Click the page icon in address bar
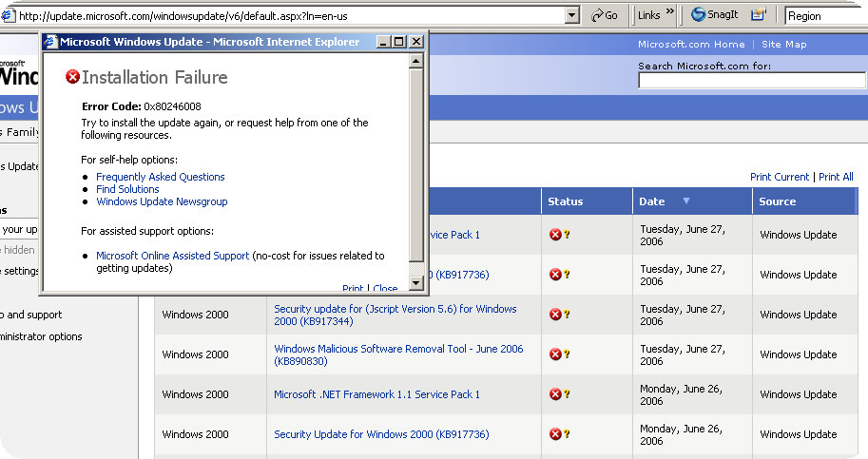Screen dimensions: 868x459 [x=8, y=15]
